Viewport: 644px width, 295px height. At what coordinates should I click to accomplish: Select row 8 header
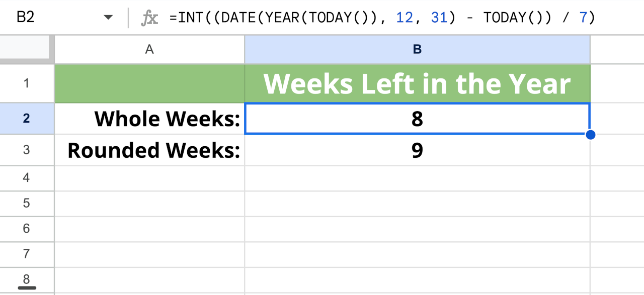(x=26, y=279)
